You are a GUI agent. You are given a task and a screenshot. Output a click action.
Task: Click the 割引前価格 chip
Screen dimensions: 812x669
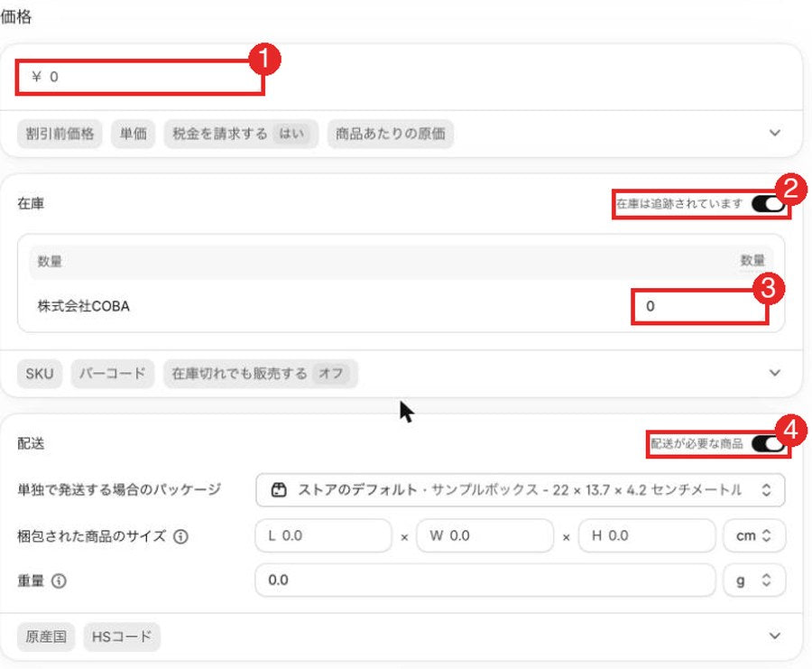60,134
